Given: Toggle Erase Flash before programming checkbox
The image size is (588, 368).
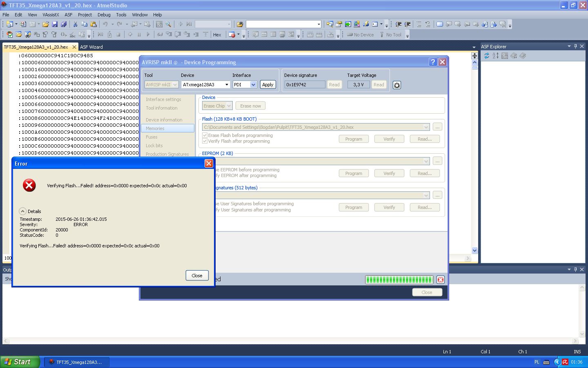Looking at the screenshot, I should coord(205,135).
